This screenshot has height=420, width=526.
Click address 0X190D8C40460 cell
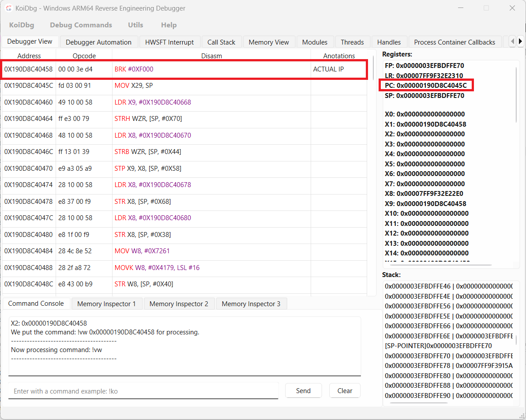point(29,102)
